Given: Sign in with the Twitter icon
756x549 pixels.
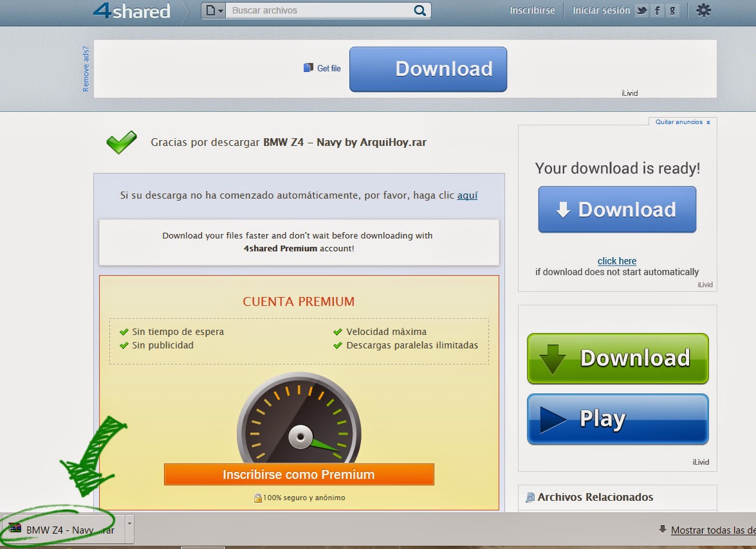Looking at the screenshot, I should click(x=641, y=10).
